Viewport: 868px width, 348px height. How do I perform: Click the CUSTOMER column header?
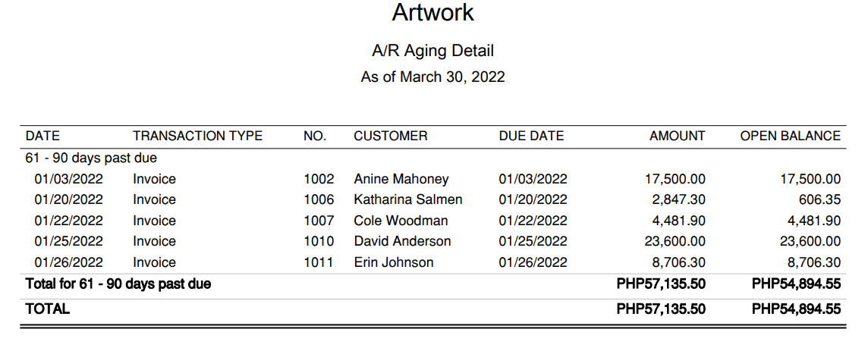[390, 136]
